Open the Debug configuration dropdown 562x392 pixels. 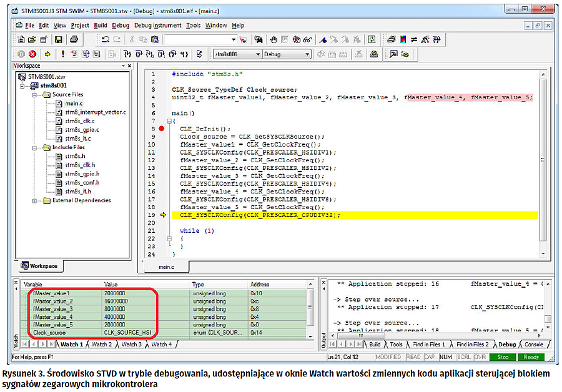tap(306, 54)
